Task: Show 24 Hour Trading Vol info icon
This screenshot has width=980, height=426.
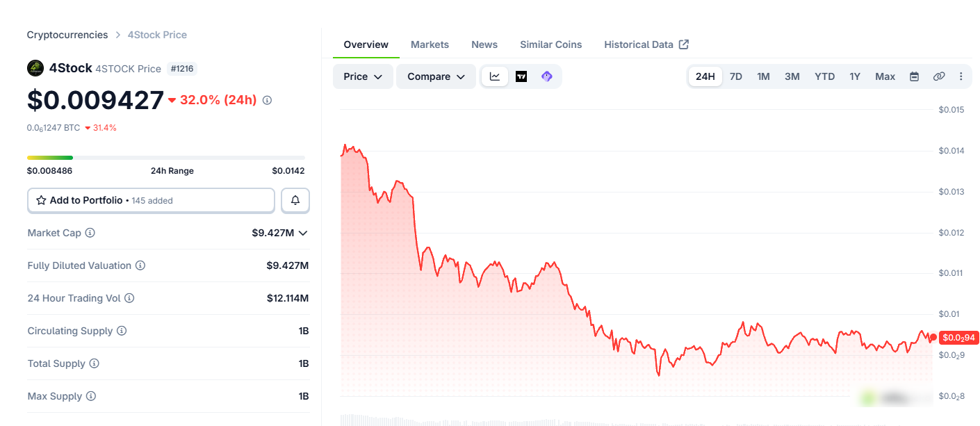Action: 129,298
